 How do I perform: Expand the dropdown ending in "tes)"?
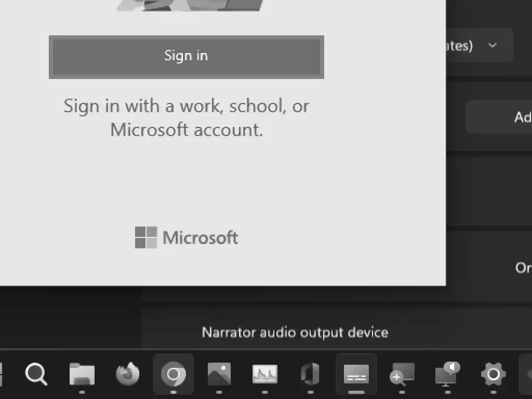(x=480, y=45)
